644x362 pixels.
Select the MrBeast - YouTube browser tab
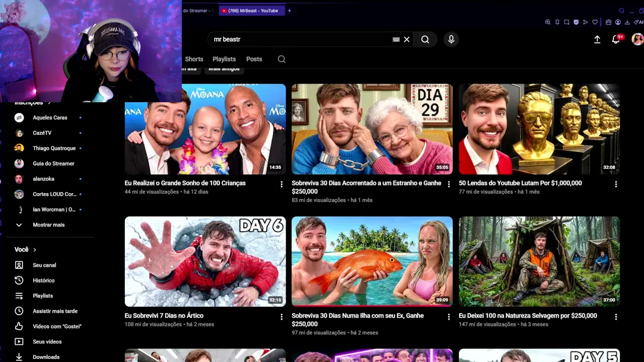pyautogui.click(x=252, y=11)
